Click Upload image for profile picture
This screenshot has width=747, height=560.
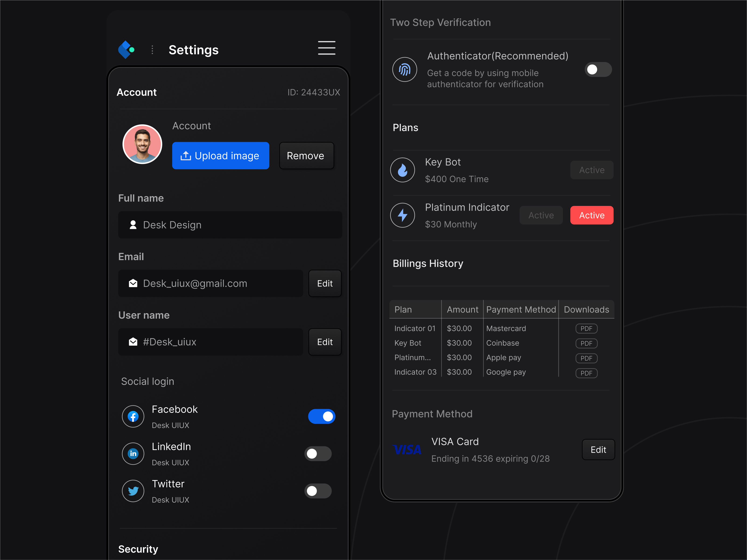[221, 156]
